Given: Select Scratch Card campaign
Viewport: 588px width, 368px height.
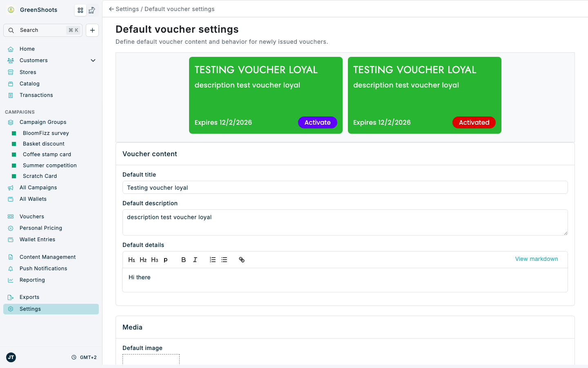Looking at the screenshot, I should tap(51, 176).
